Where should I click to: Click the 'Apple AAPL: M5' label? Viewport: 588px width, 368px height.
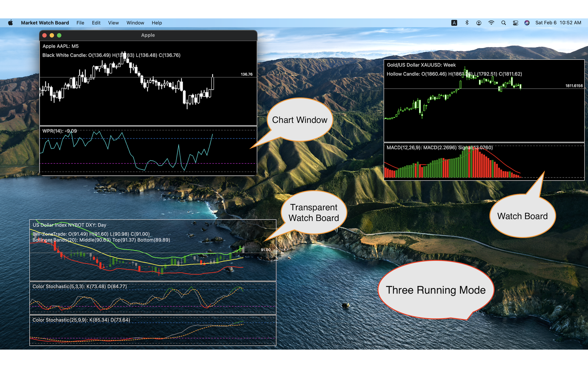click(60, 46)
